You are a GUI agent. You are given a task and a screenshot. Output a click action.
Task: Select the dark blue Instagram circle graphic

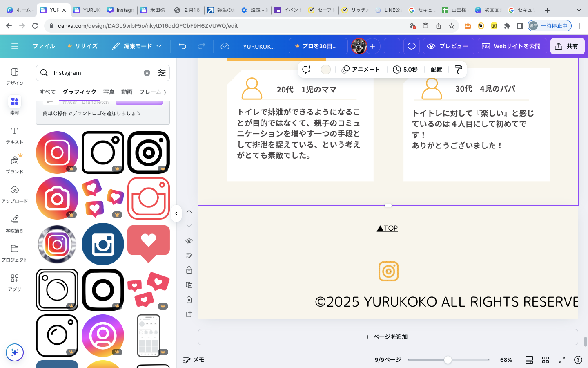[x=103, y=244]
